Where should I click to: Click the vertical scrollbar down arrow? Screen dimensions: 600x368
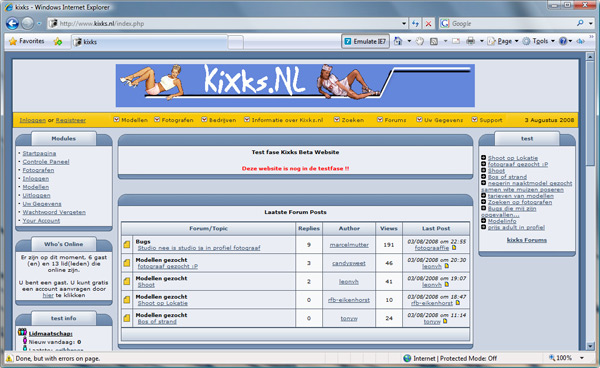pyautogui.click(x=590, y=346)
